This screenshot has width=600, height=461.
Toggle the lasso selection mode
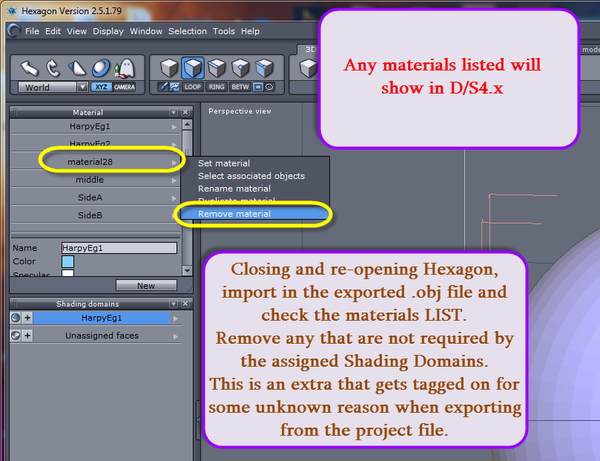click(x=269, y=87)
